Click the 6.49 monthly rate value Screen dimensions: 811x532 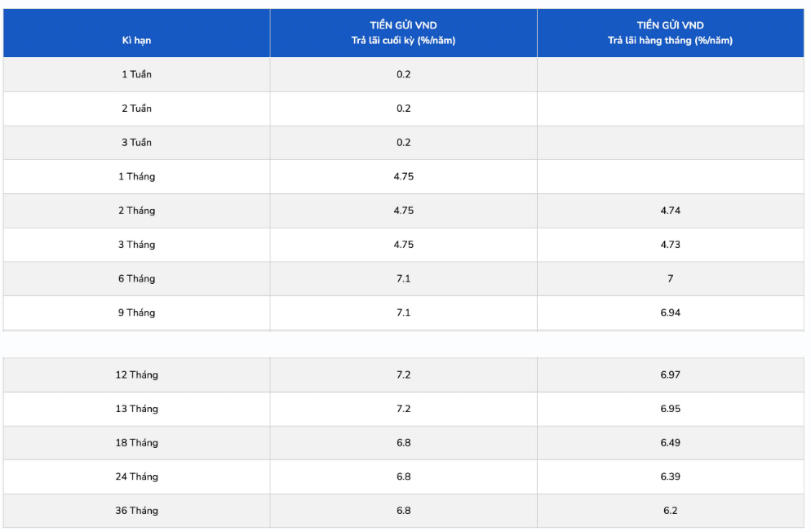(670, 443)
